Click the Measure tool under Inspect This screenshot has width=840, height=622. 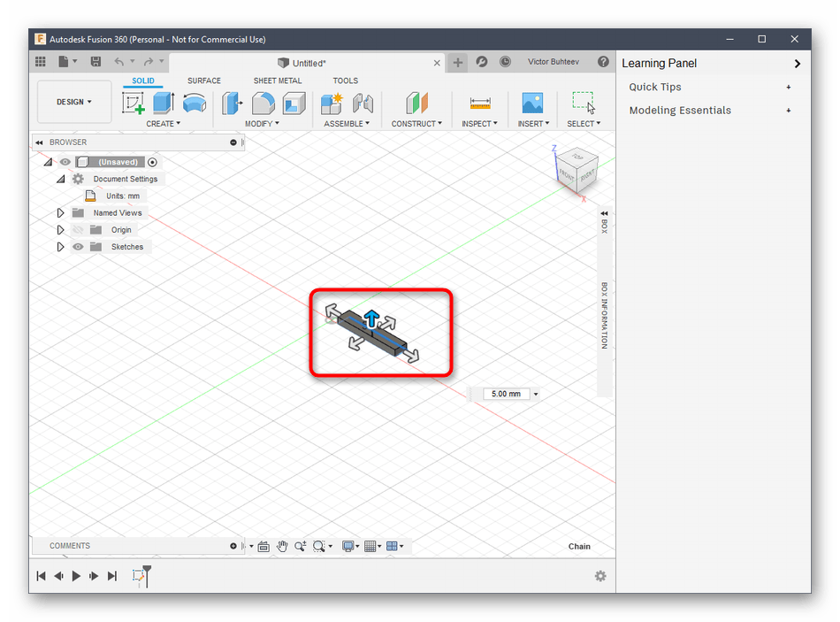coord(480,103)
